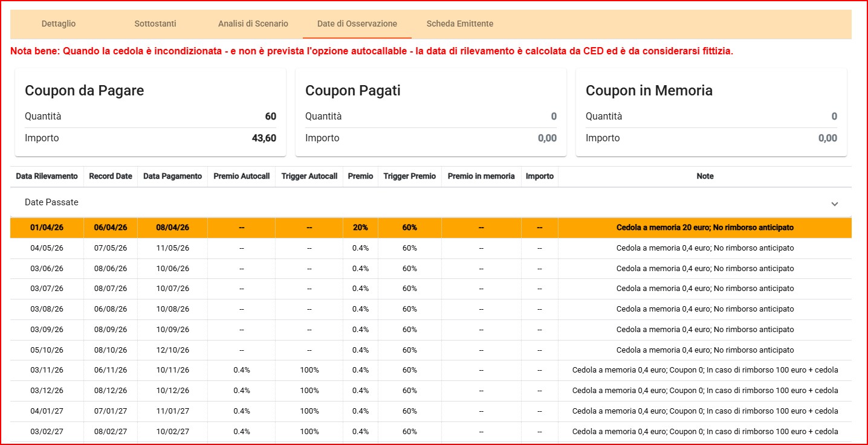Click the Coupon in Memoria card title
The width and height of the screenshot is (868, 445).
[x=649, y=91]
